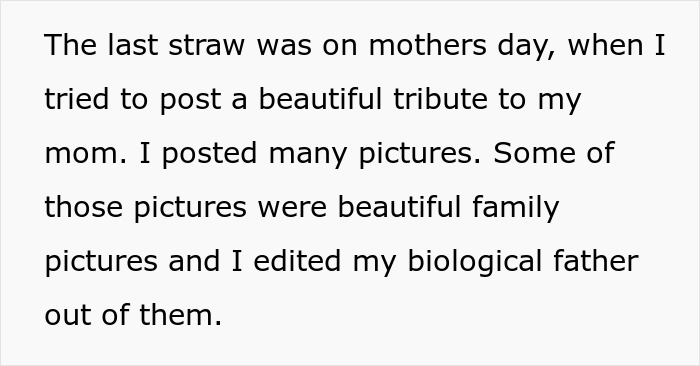Click the word 'The' at paragraph start
This screenshot has height=366, width=700.
[71, 45]
